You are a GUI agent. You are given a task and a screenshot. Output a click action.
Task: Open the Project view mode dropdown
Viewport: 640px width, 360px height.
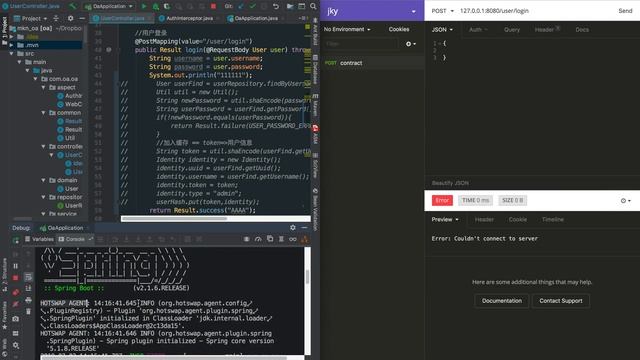pos(31,18)
